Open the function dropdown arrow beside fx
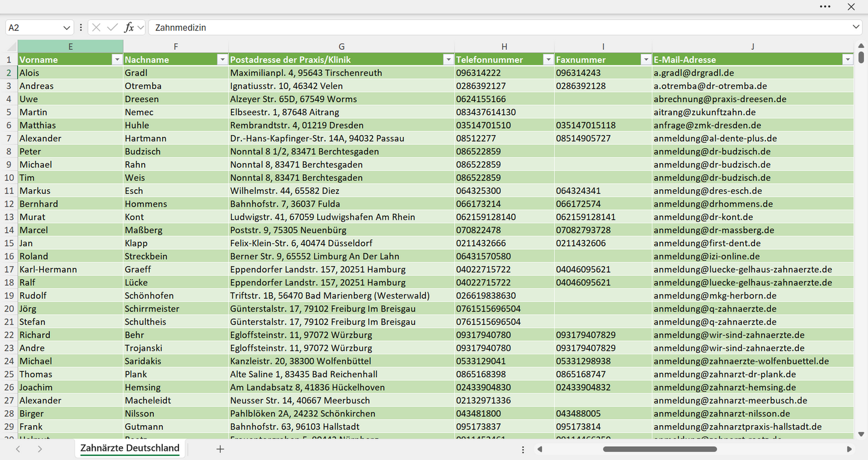The width and height of the screenshot is (868, 460). [x=141, y=28]
